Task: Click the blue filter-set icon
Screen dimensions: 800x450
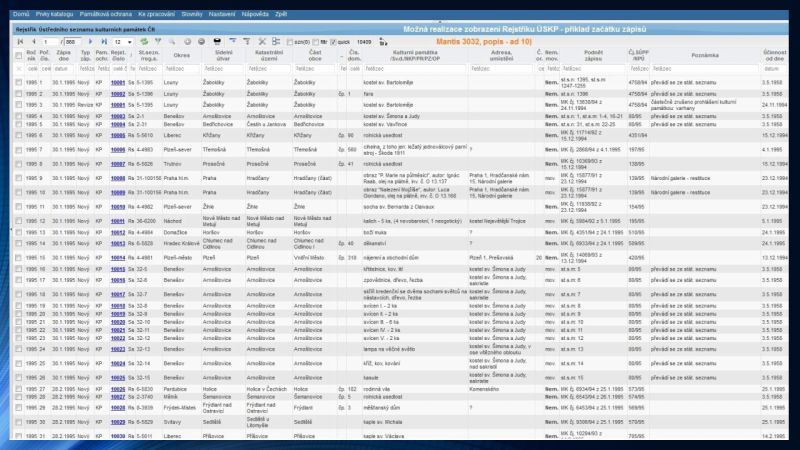Action: click(x=233, y=42)
